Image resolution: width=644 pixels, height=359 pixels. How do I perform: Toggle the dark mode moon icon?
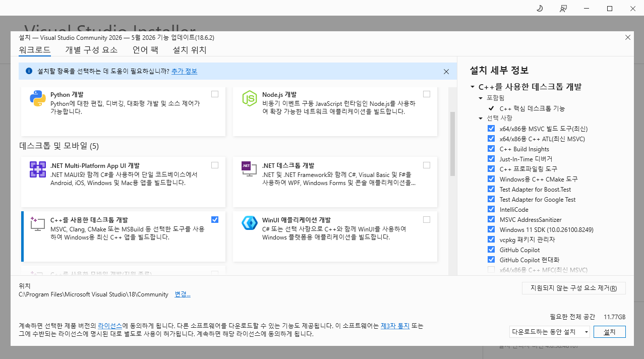point(540,8)
